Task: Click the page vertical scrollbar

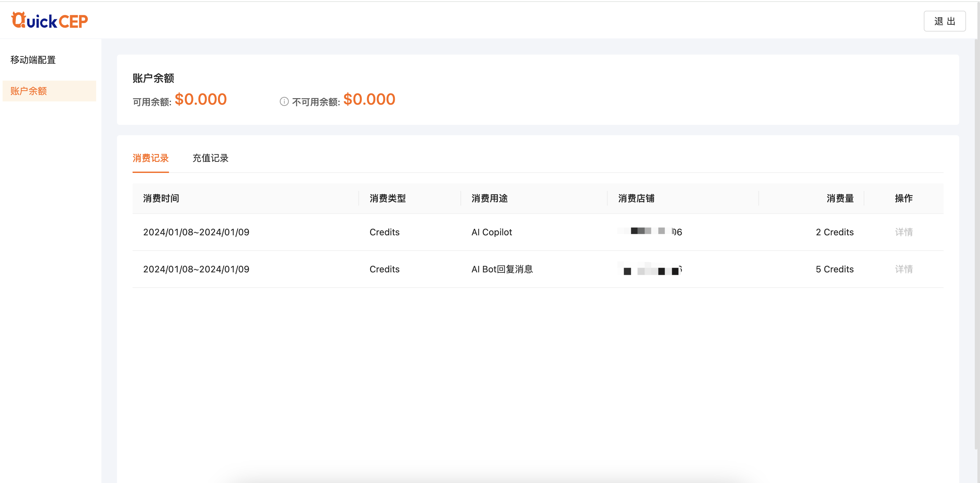Action: (976, 243)
